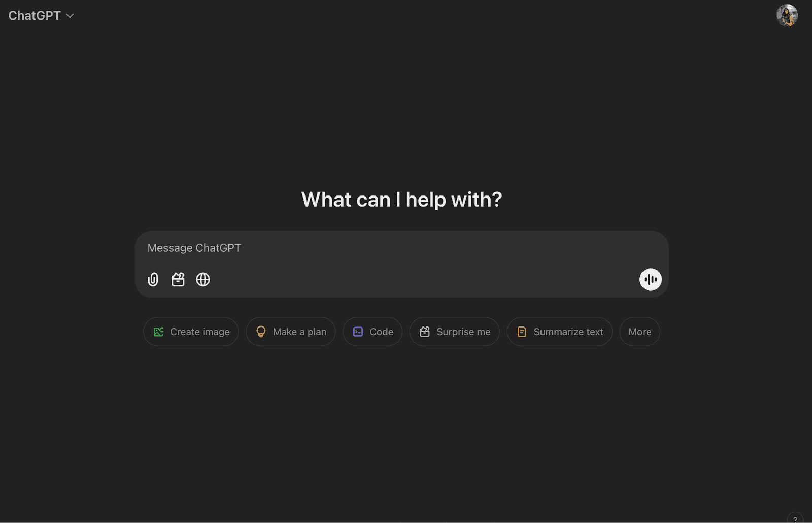Open the help question mark button
This screenshot has height=523, width=812.
(795, 518)
